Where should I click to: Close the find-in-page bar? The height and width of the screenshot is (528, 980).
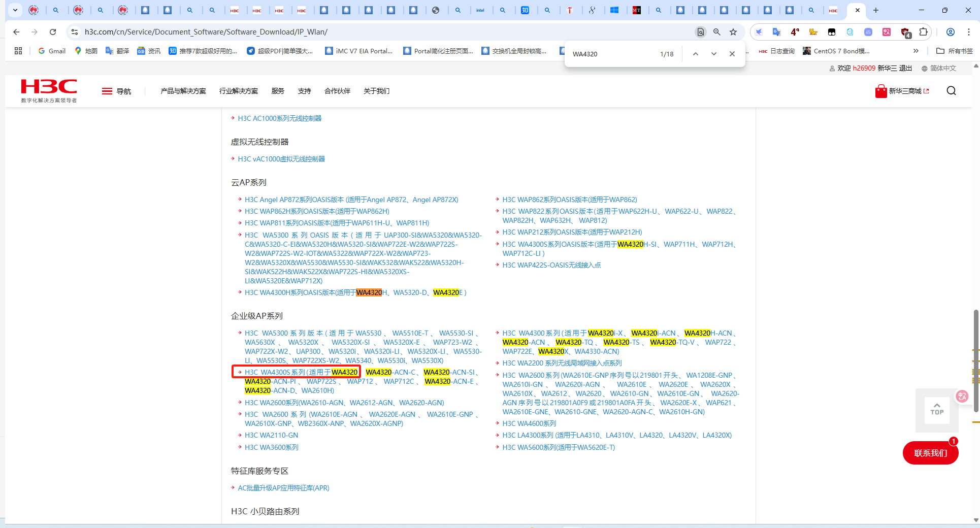coord(732,54)
